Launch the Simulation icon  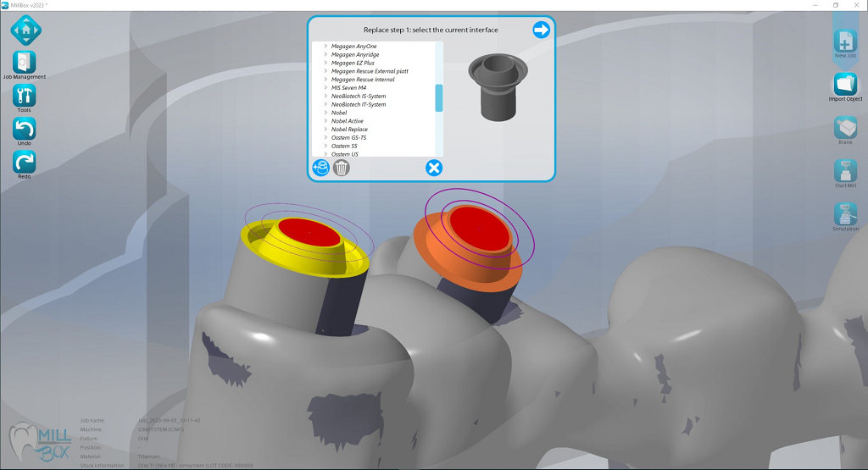[845, 214]
